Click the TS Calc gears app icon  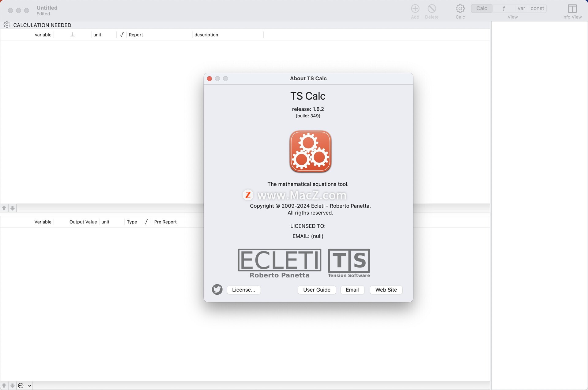click(310, 151)
